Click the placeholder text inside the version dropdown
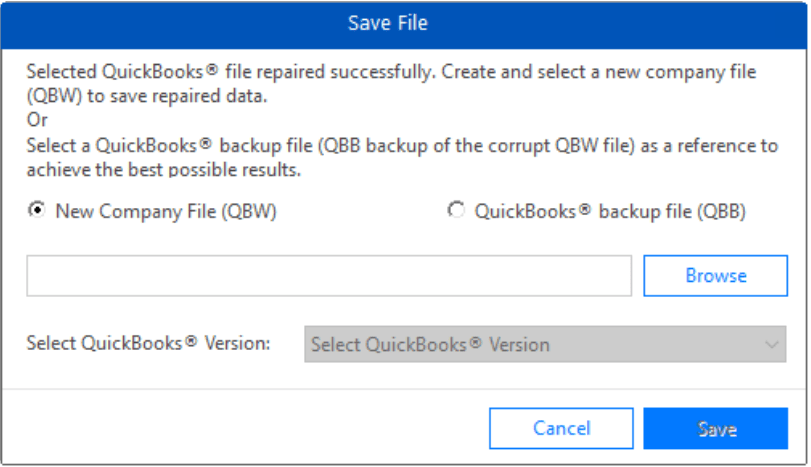The image size is (811, 467). pyautogui.click(x=430, y=344)
